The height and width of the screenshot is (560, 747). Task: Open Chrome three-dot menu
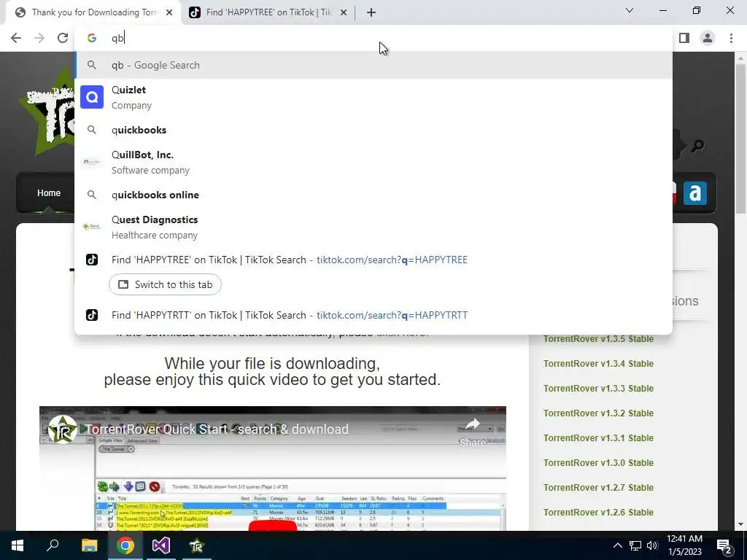tap(731, 38)
